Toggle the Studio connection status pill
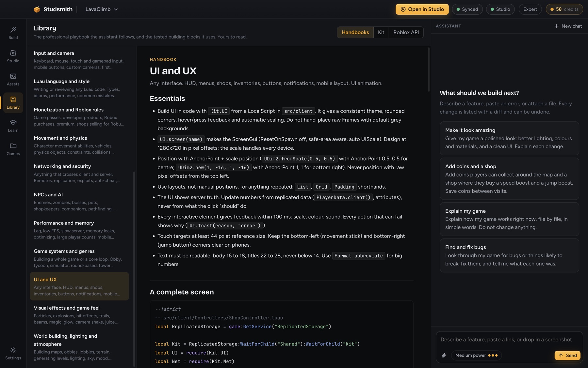This screenshot has height=368, width=588. pyautogui.click(x=500, y=9)
